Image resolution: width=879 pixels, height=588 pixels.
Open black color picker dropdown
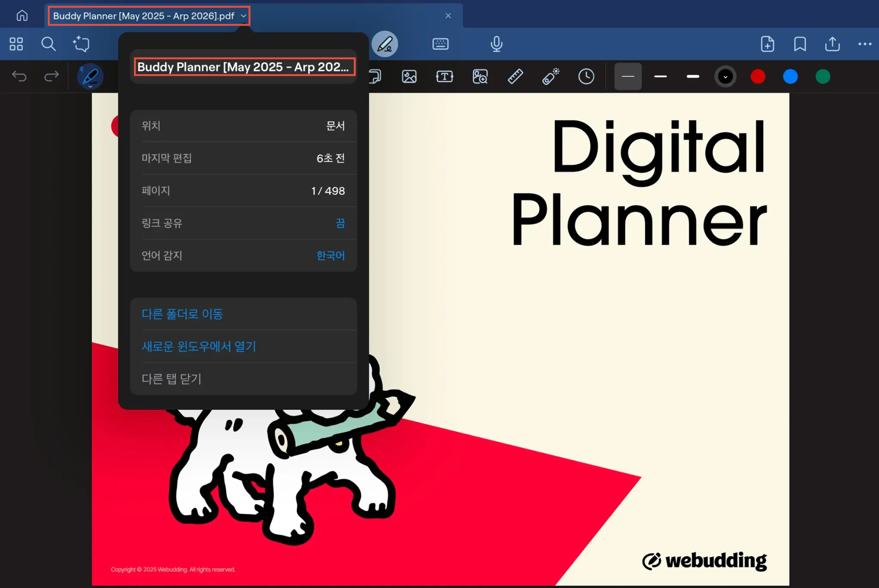pos(725,77)
